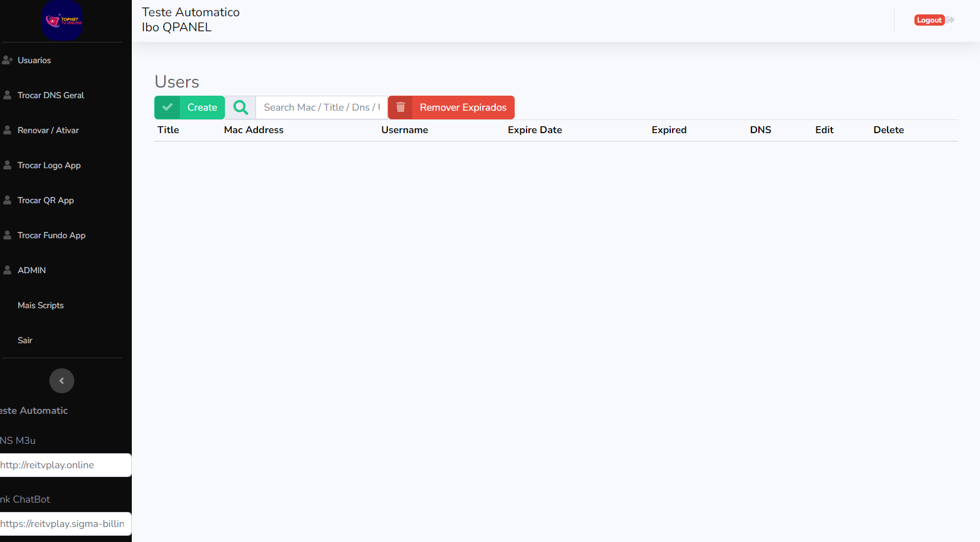Click the person icon beside ADMIN

[x=7, y=270]
